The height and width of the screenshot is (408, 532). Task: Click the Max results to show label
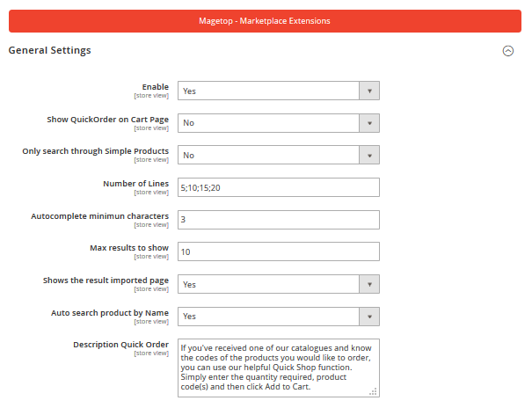coord(129,248)
